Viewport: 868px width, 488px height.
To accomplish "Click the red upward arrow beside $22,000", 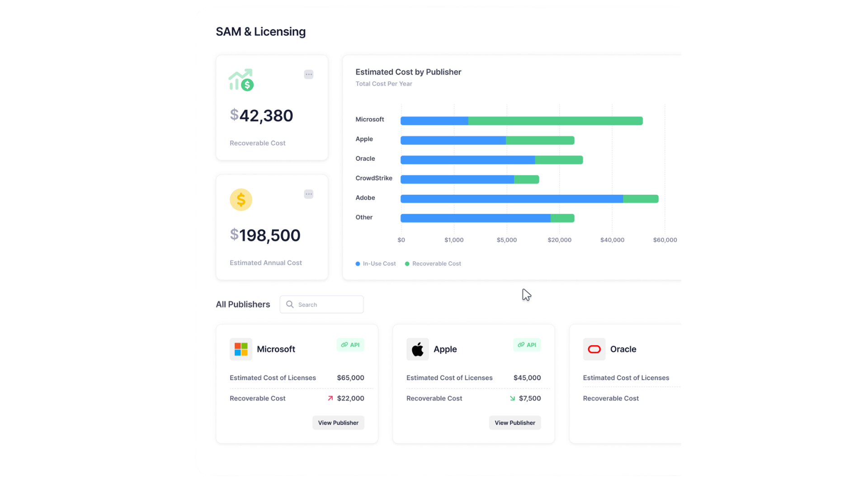I will [330, 398].
